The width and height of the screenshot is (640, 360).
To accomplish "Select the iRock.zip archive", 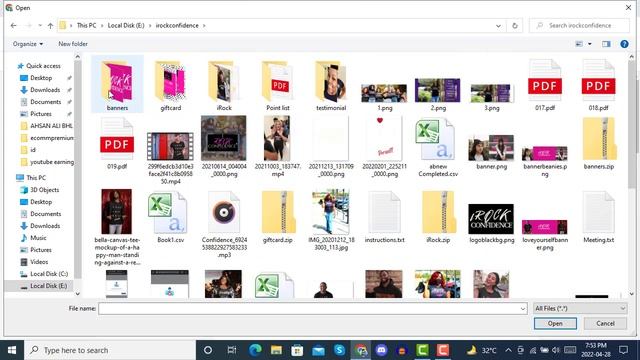I will [x=438, y=217].
